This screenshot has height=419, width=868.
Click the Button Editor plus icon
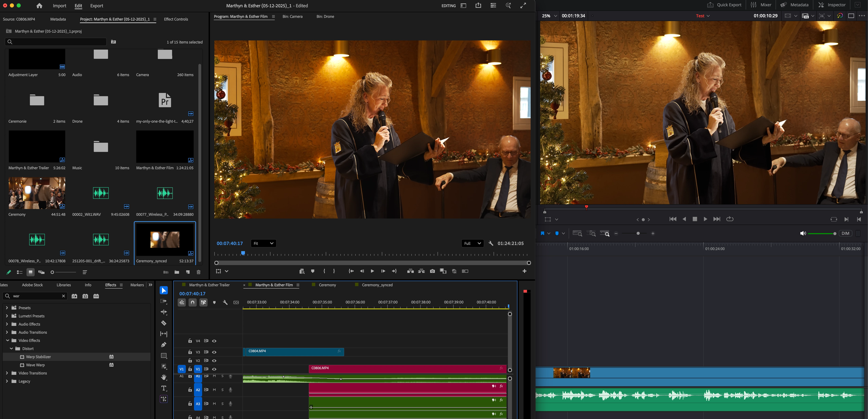click(524, 271)
